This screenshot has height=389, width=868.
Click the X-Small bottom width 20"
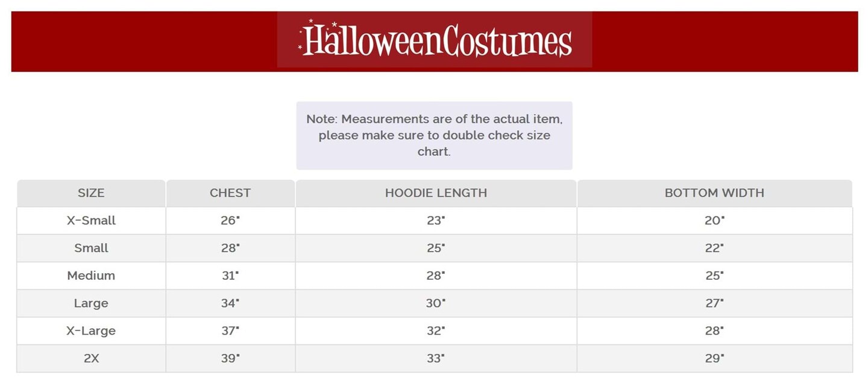(714, 221)
